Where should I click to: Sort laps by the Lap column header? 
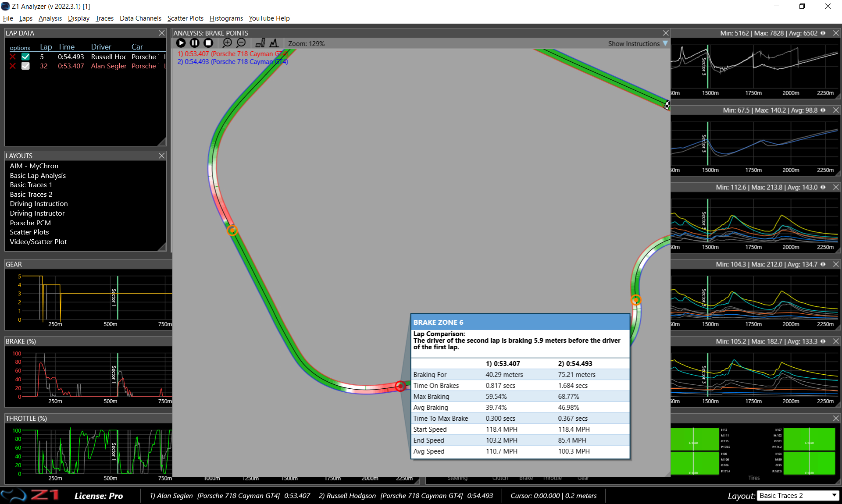coord(46,47)
